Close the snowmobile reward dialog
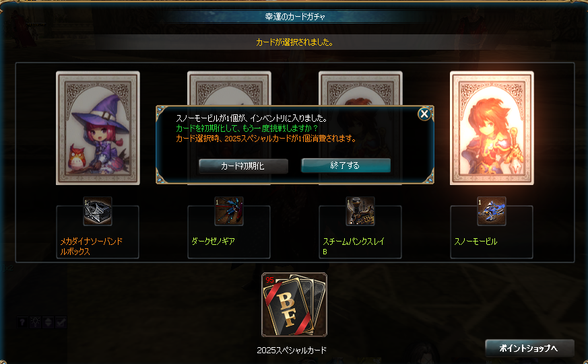 click(x=424, y=114)
